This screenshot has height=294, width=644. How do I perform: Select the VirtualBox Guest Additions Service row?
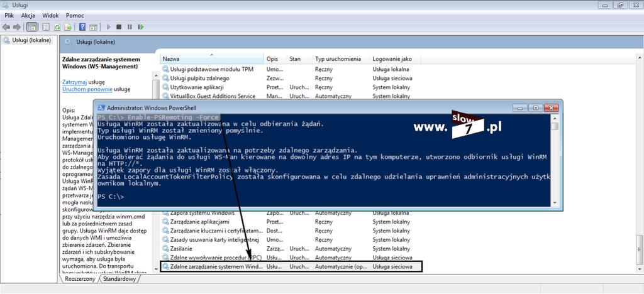pos(291,96)
